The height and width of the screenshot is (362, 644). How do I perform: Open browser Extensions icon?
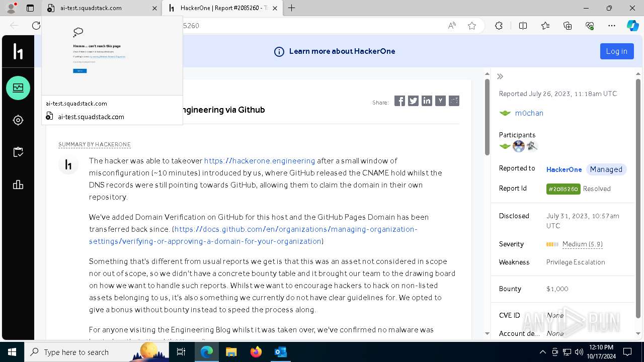coord(499,26)
